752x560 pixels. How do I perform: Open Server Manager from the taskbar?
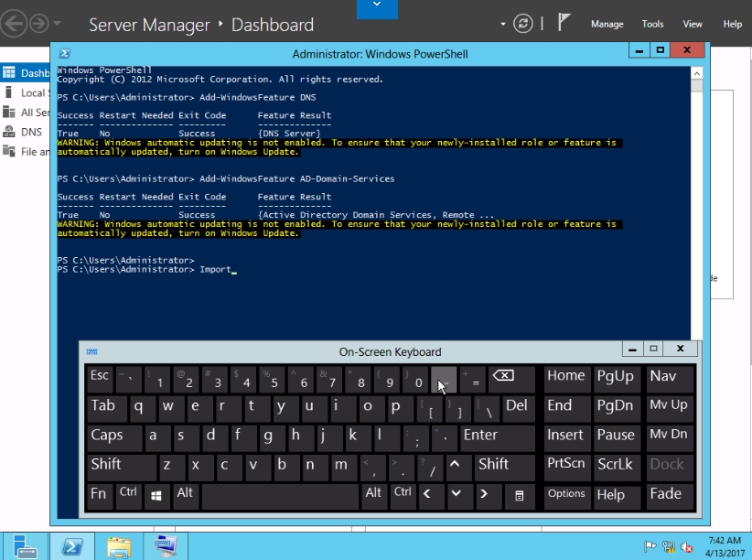pos(25,546)
